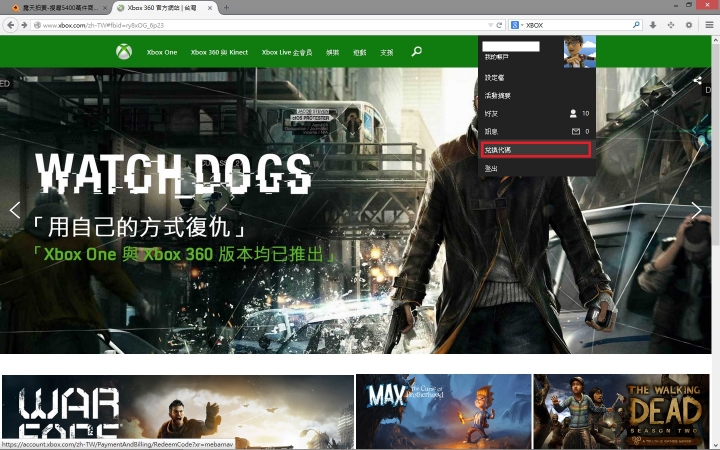Close the first auction site tab
This screenshot has width=720, height=450.
pyautogui.click(x=105, y=8)
